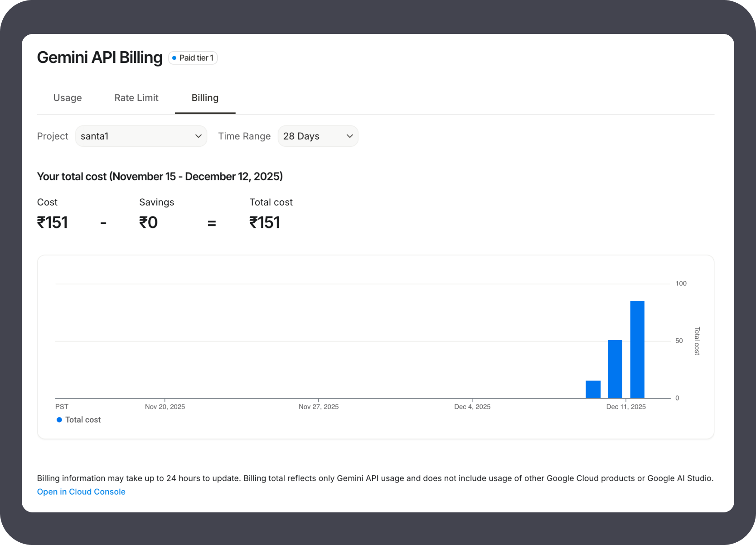The height and width of the screenshot is (545, 756).
Task: Click the Time Range label
Action: tap(244, 136)
